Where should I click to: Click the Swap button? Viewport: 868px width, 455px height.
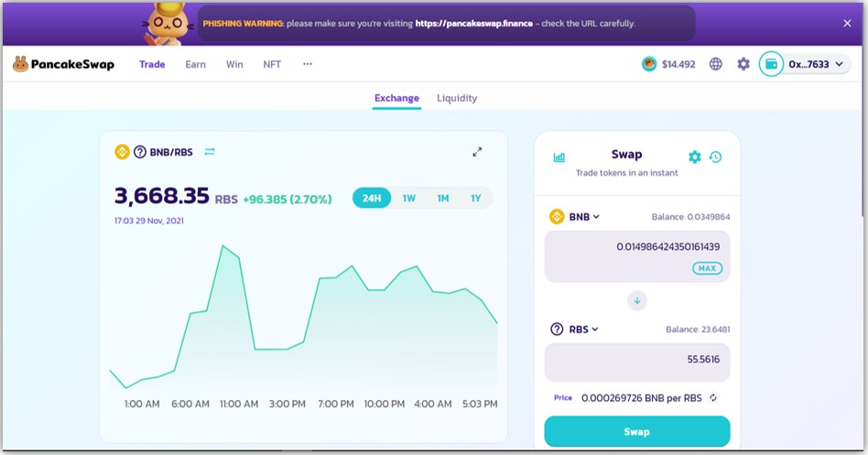[x=637, y=432]
